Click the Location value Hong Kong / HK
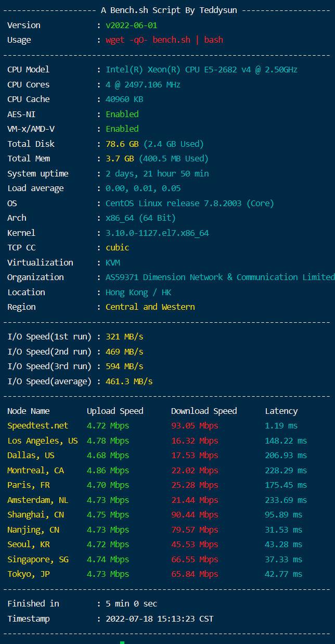This screenshot has height=644, width=335. click(x=138, y=292)
